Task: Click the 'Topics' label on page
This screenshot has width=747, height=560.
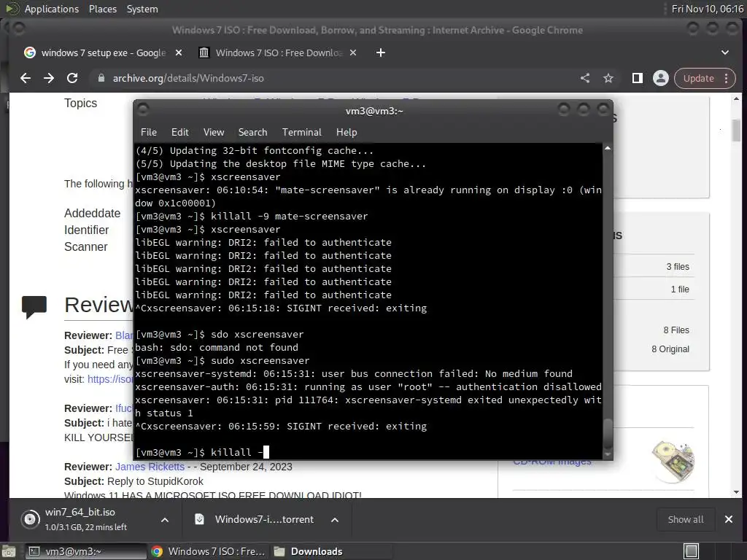Action: (x=80, y=103)
